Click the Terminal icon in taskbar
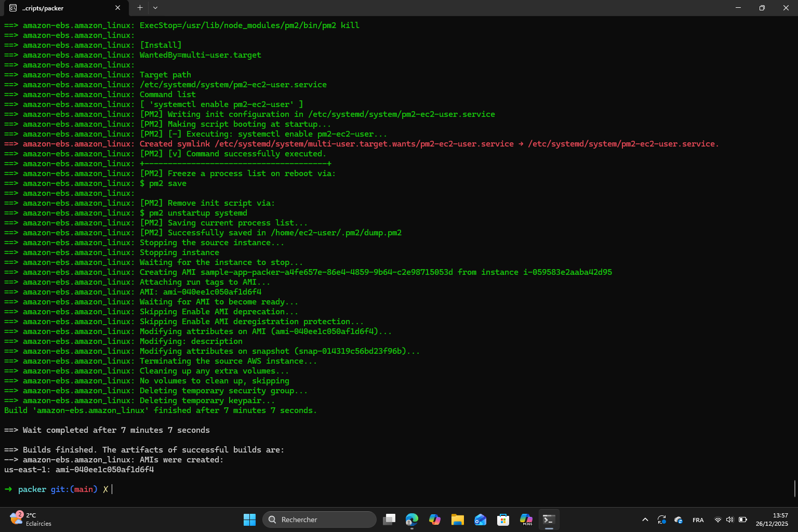This screenshot has height=532, width=798. click(549, 520)
